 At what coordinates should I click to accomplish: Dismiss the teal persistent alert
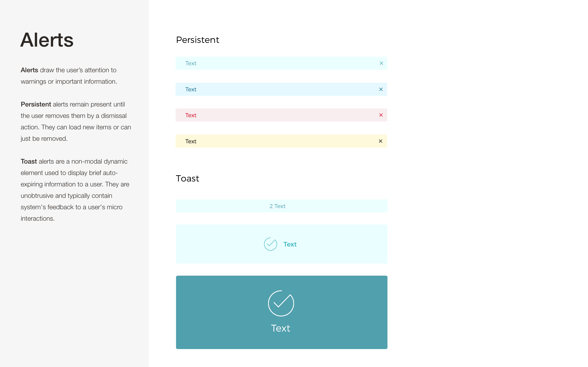coord(381,63)
